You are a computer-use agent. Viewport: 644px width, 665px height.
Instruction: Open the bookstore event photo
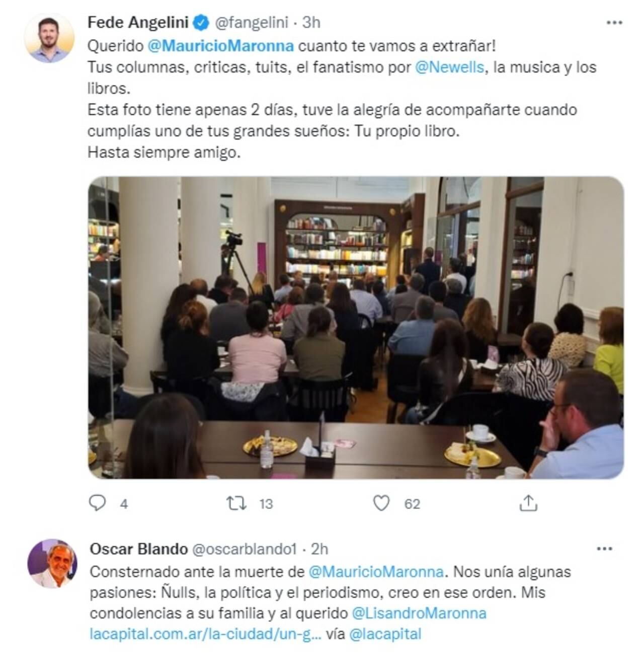(356, 327)
